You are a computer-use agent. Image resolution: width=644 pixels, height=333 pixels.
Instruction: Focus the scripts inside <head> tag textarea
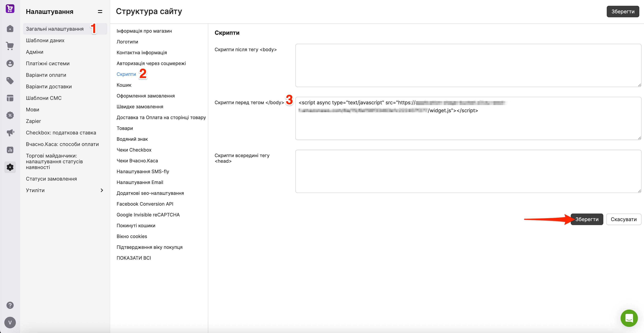pos(468,171)
